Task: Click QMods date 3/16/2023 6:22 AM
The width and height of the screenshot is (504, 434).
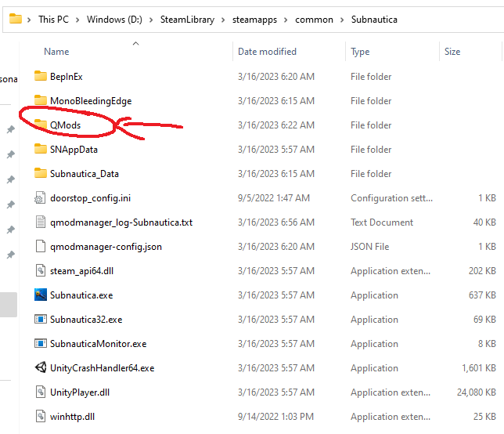Action: click(x=275, y=125)
